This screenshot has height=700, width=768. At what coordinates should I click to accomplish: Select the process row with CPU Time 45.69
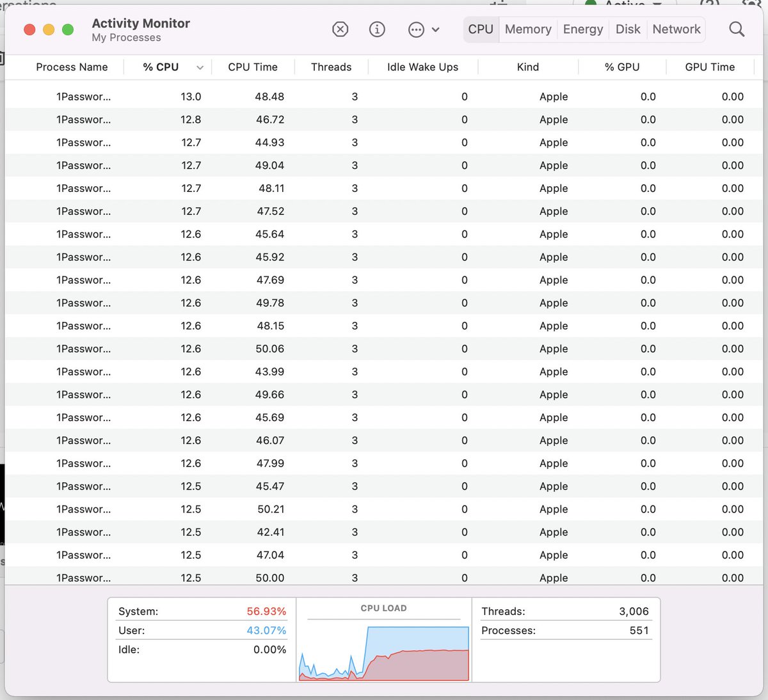pos(384,418)
